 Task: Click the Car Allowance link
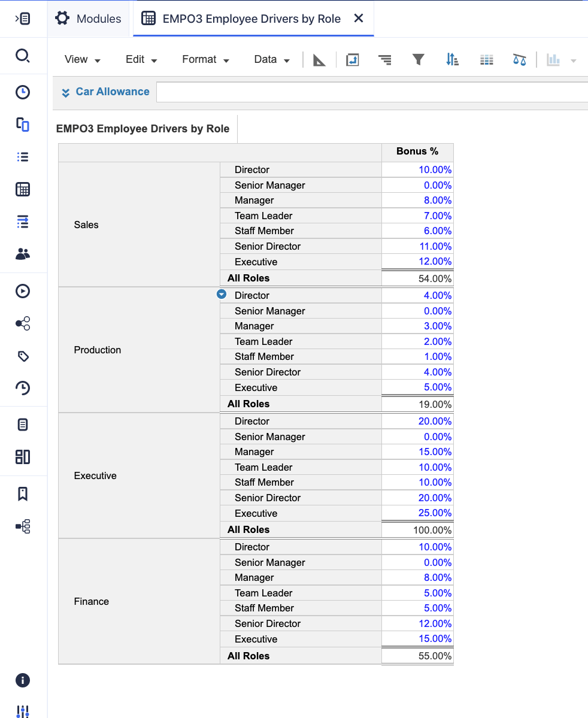112,92
